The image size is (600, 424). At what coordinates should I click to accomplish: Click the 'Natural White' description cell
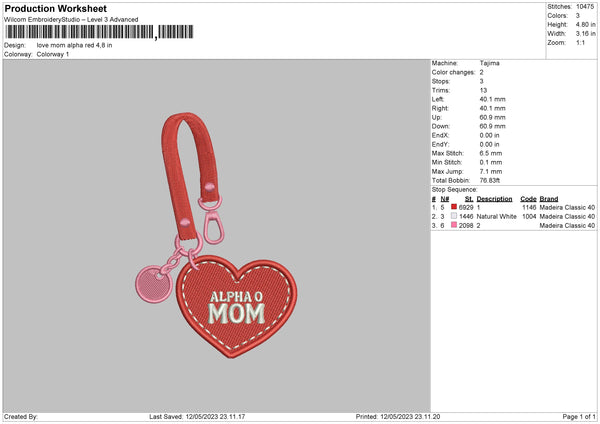click(496, 217)
